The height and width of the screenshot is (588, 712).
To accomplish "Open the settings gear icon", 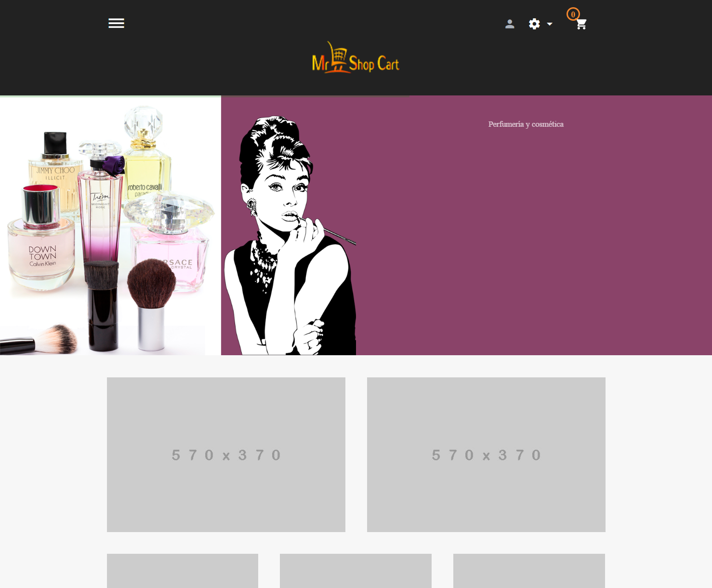I will point(534,24).
